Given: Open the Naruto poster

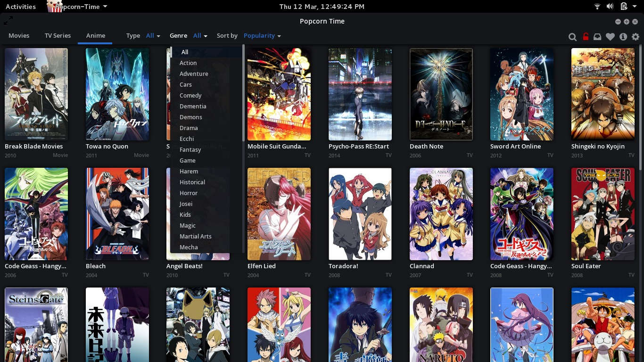Looking at the screenshot, I should tap(441, 325).
